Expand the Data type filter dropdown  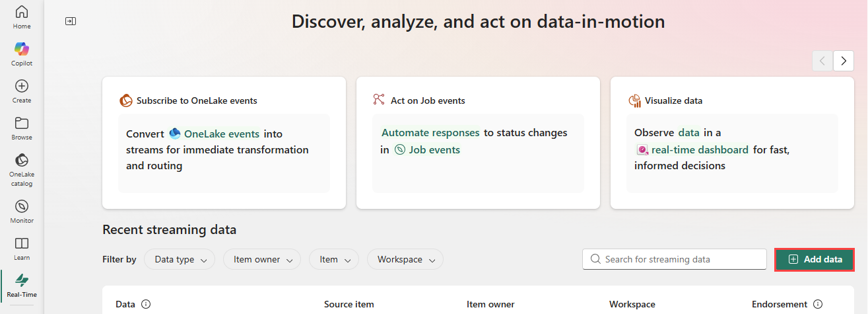180,260
